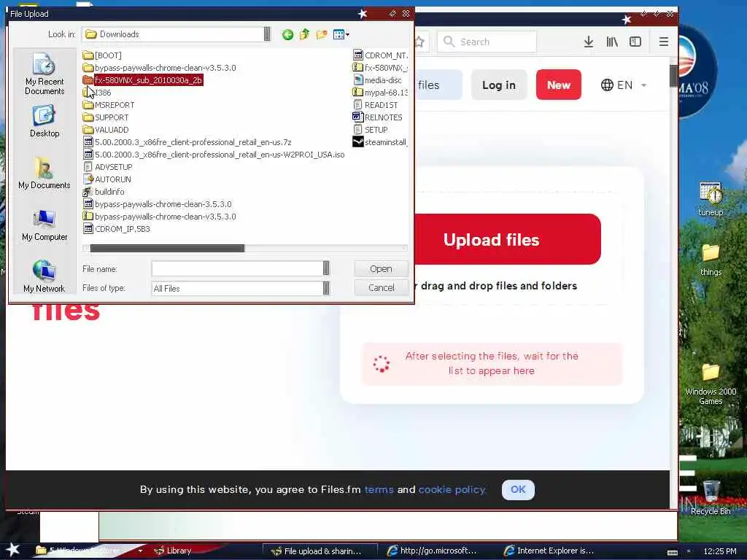Toggle the browser sidebar icon
The width and height of the screenshot is (747, 560).
pos(635,42)
